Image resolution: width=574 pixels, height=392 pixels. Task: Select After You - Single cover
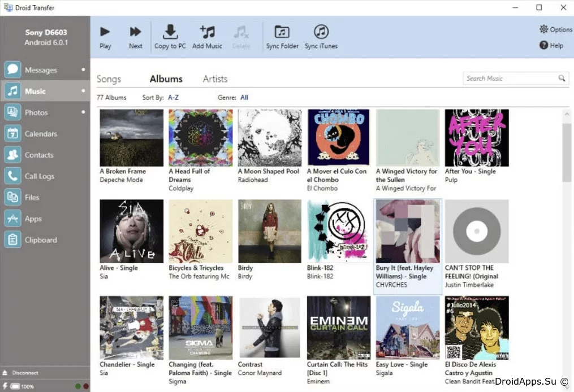(x=477, y=138)
